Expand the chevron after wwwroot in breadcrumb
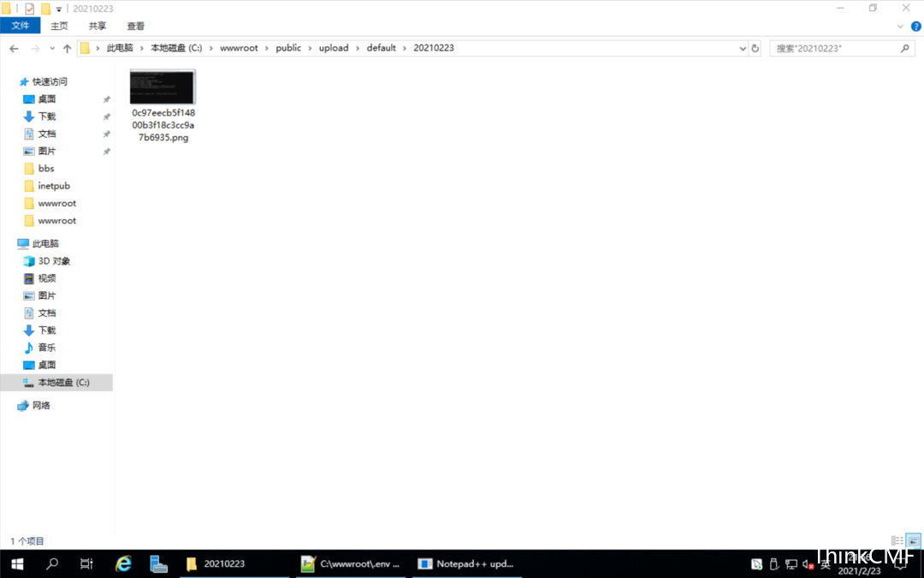The image size is (924, 578). click(x=267, y=48)
